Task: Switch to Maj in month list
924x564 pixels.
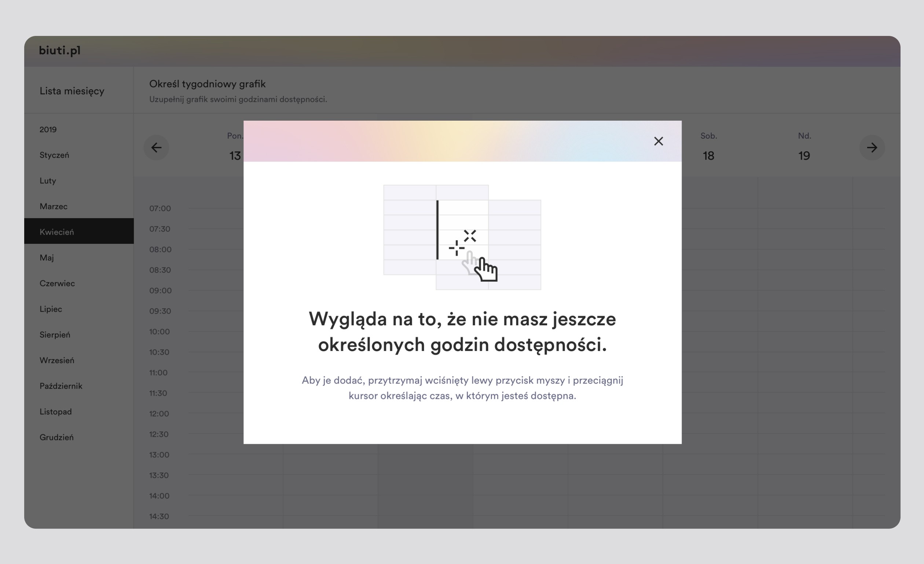Action: pos(47,258)
